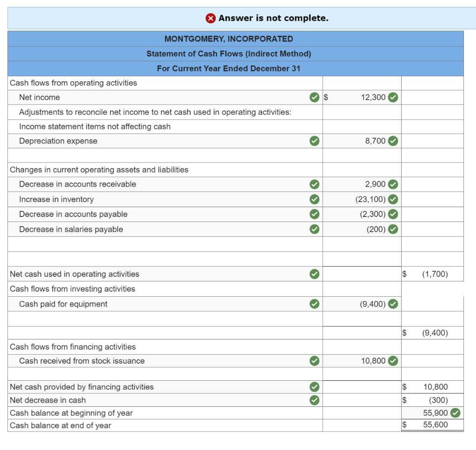Select the 55,600 ending cash balance amount
The image size is (476, 450).
(x=437, y=425)
